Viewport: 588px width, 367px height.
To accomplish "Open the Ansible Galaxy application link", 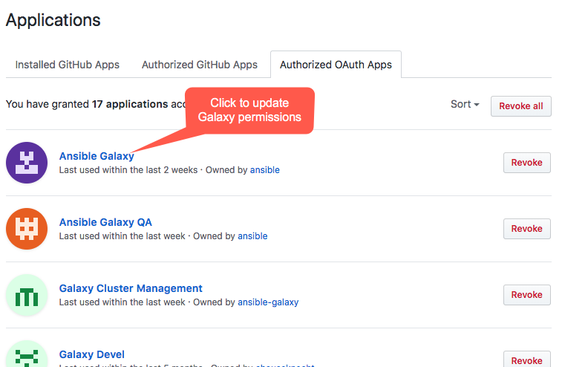I will pos(97,156).
